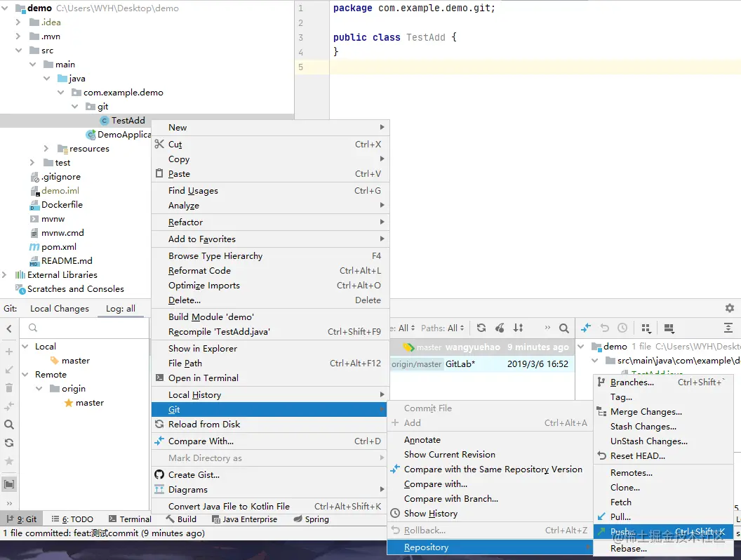Toggle the 9: Git tool window button
The width and height of the screenshot is (741, 560).
tap(22, 519)
